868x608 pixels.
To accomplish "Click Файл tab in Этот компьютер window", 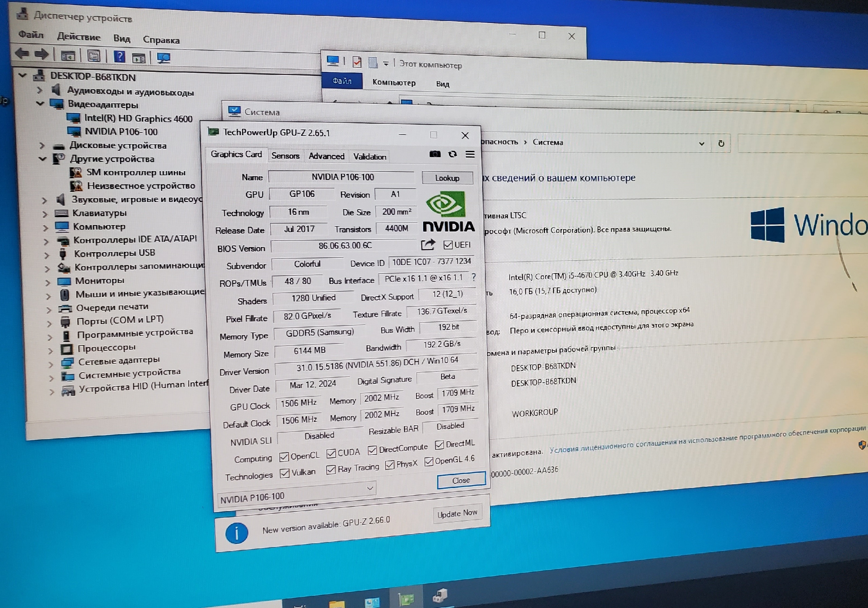I will coord(342,81).
